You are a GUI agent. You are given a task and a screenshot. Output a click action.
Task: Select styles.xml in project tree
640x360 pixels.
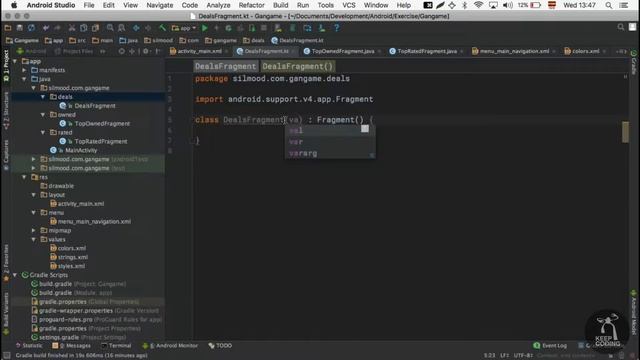point(71,266)
